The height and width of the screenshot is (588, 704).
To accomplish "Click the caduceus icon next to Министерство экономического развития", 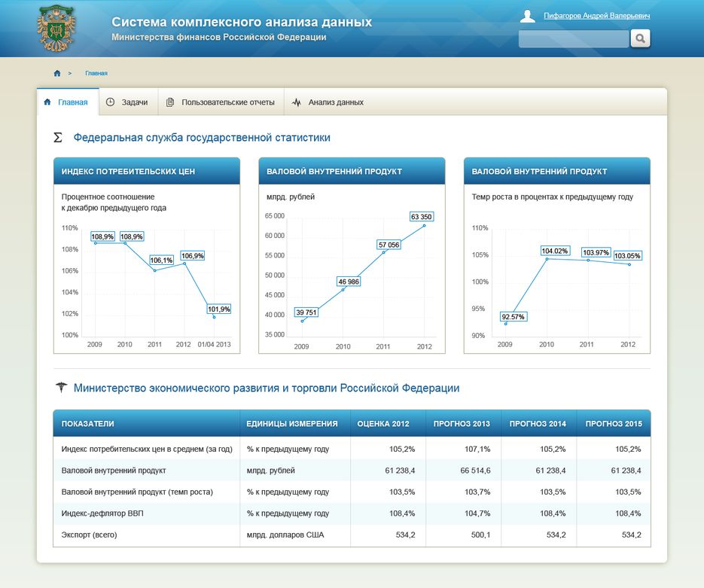I will click(x=61, y=387).
